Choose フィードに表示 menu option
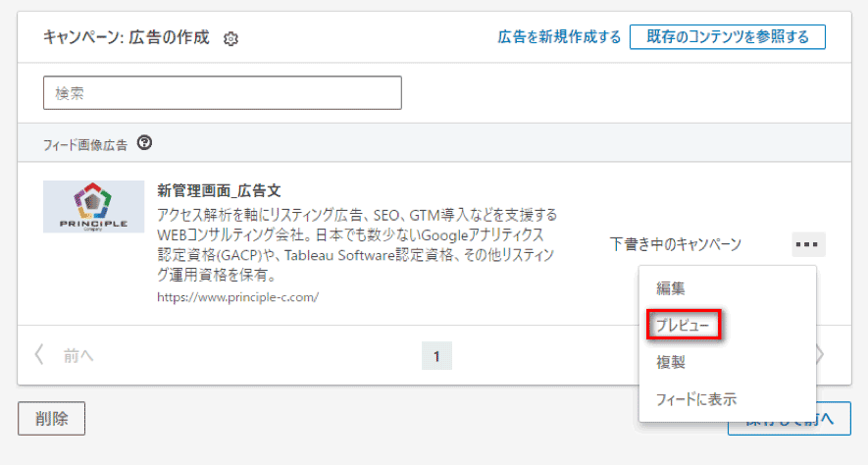Viewport: 868px width, 465px height. [x=696, y=398]
